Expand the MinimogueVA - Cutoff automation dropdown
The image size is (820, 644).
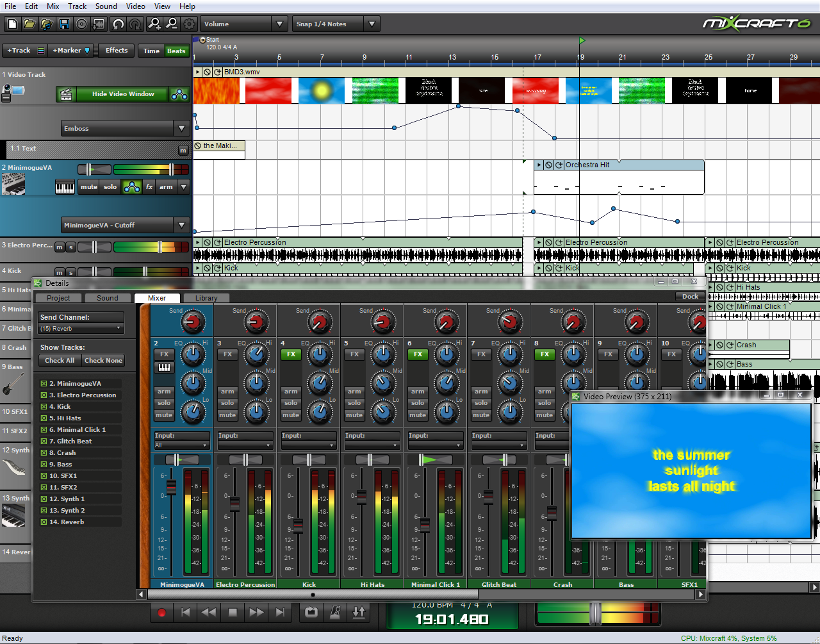(x=182, y=226)
